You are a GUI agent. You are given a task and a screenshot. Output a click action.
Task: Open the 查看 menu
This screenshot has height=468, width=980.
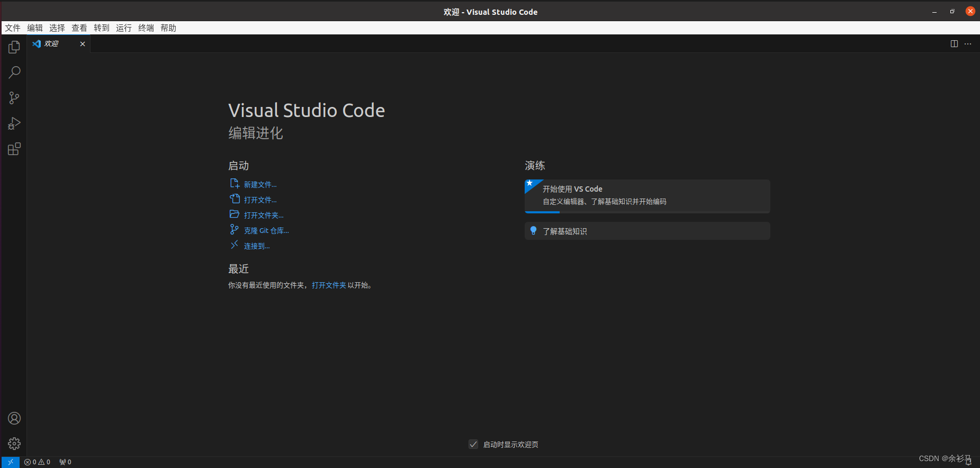(x=79, y=28)
